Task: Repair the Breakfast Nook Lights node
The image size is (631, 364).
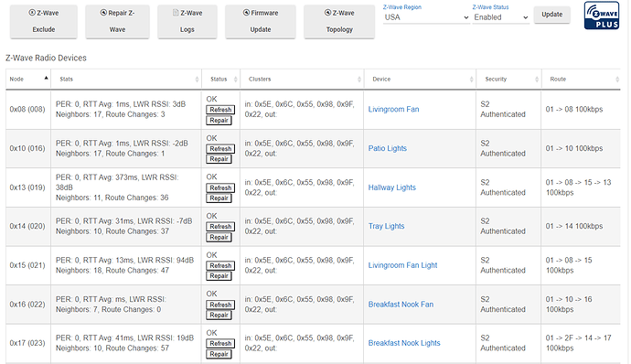Action: (x=219, y=354)
